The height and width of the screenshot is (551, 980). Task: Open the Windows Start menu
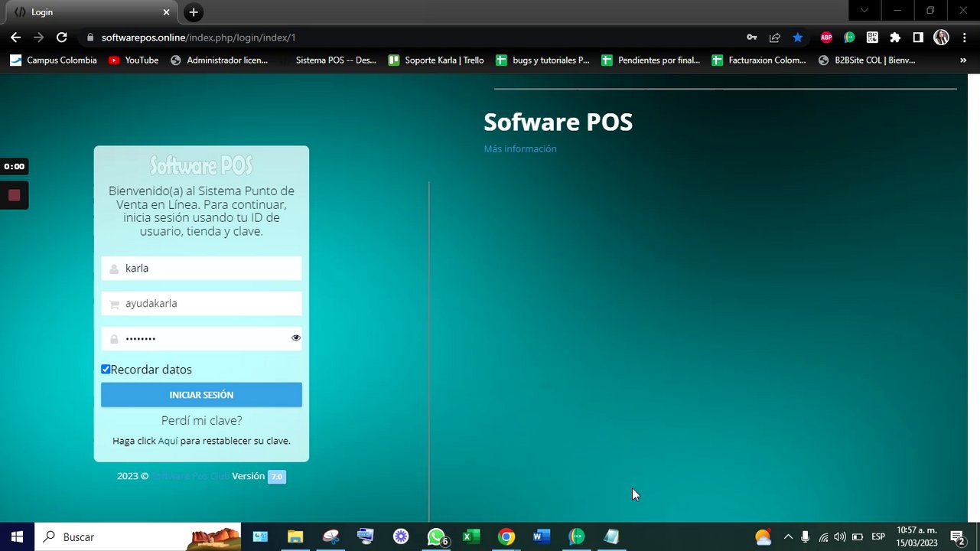tap(17, 537)
